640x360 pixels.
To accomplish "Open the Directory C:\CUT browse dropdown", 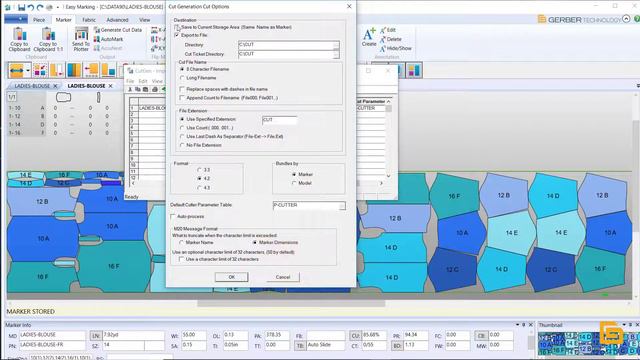I will click(336, 45).
